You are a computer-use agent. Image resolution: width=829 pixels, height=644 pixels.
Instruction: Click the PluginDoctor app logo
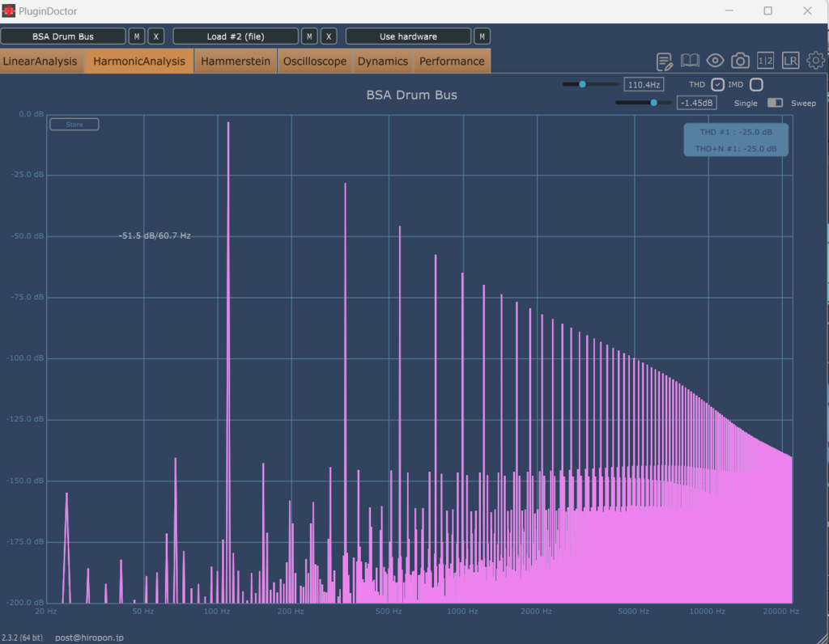click(8, 11)
